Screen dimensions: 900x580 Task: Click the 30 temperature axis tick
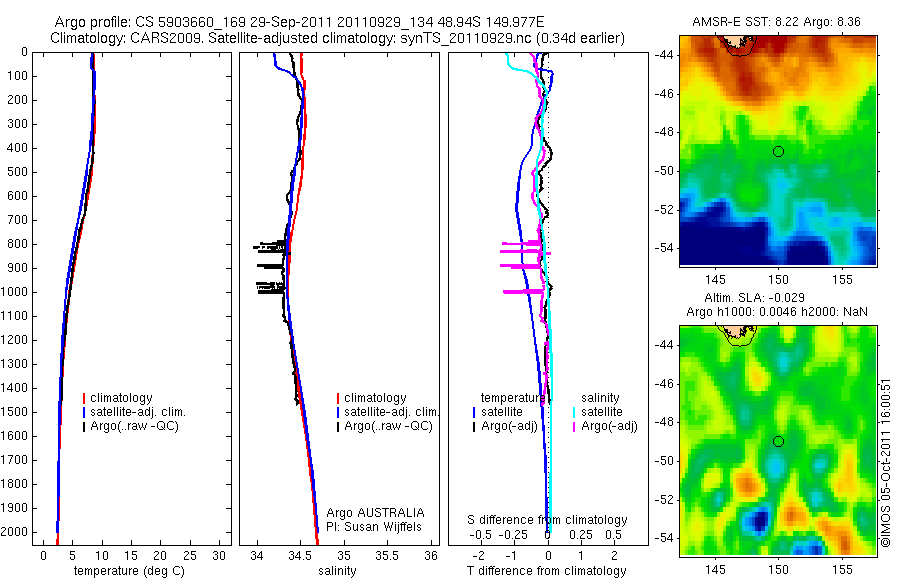[x=219, y=555]
